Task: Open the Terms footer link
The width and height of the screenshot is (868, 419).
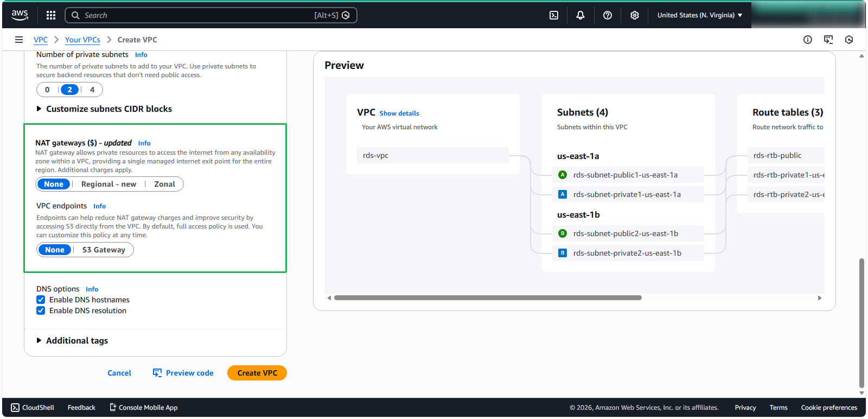Action: point(778,408)
